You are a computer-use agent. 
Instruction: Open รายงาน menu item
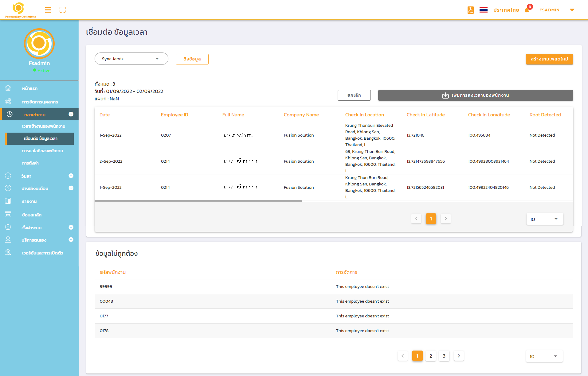29,201
